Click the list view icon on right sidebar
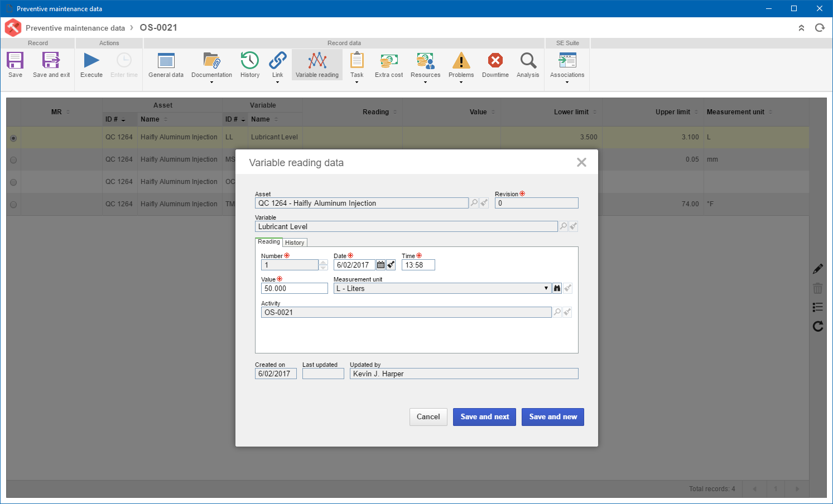 click(818, 307)
